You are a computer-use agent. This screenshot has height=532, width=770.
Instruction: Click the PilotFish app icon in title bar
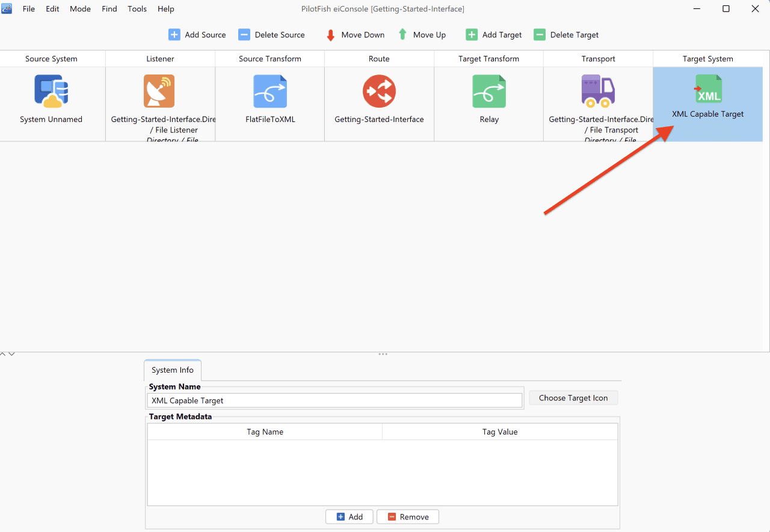pyautogui.click(x=7, y=8)
